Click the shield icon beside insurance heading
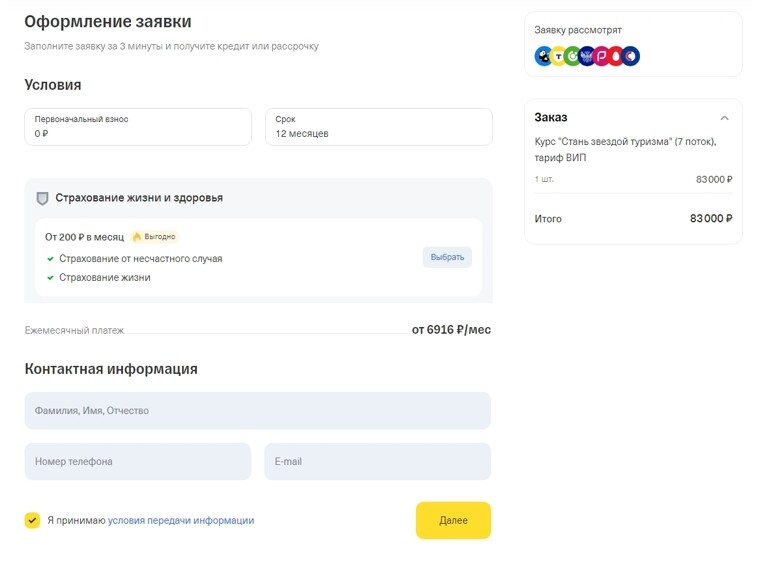The image size is (759, 578). 42,198
